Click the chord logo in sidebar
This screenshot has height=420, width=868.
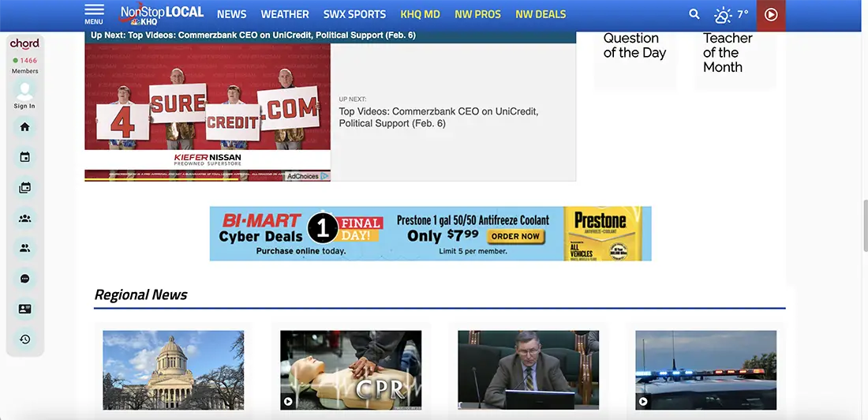tap(25, 43)
